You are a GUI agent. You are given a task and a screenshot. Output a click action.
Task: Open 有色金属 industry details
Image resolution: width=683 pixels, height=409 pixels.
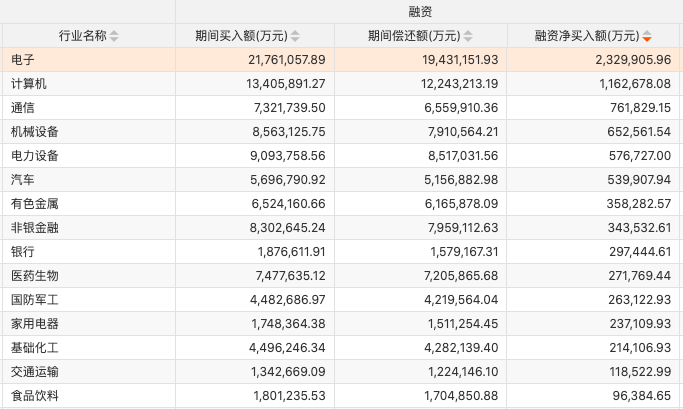pyautogui.click(x=35, y=204)
